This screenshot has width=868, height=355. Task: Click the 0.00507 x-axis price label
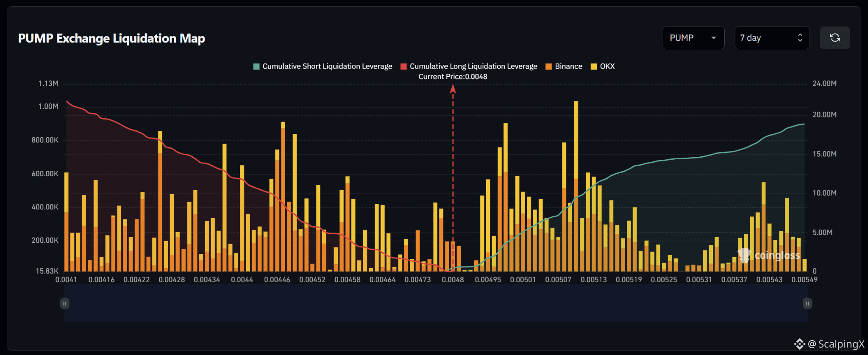(x=558, y=280)
